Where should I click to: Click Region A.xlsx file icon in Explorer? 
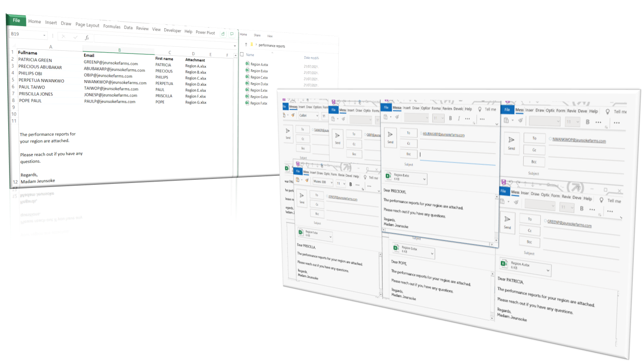[247, 64]
